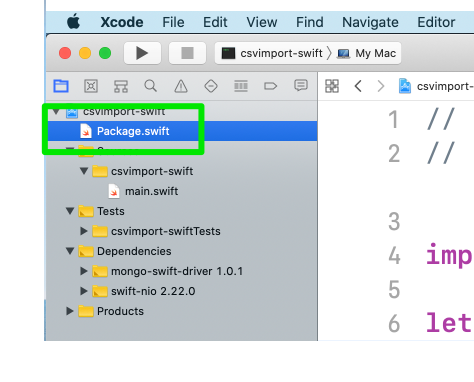Click the related items grid icon
The width and height of the screenshot is (474, 382).
tap(332, 86)
